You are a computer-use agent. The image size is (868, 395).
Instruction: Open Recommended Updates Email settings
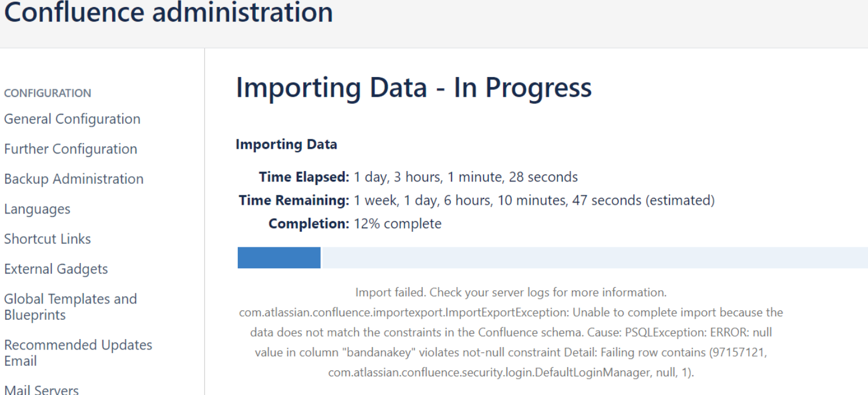click(78, 352)
